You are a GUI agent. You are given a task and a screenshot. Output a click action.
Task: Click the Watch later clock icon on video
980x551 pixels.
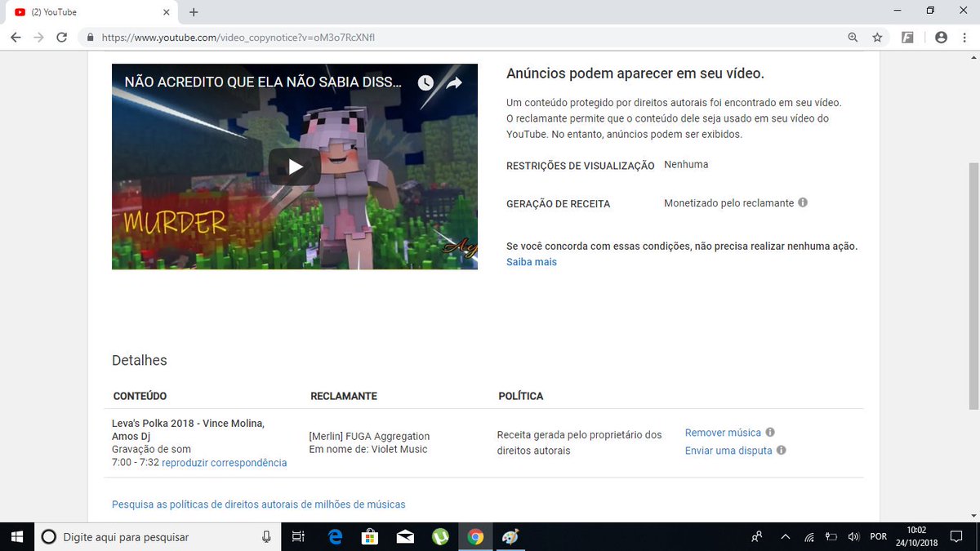click(425, 82)
